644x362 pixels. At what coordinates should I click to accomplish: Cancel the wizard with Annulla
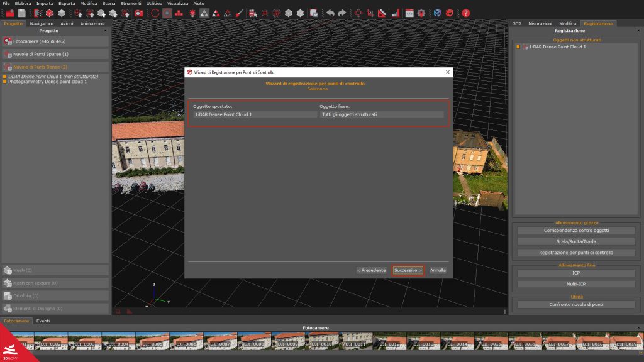[x=438, y=270]
